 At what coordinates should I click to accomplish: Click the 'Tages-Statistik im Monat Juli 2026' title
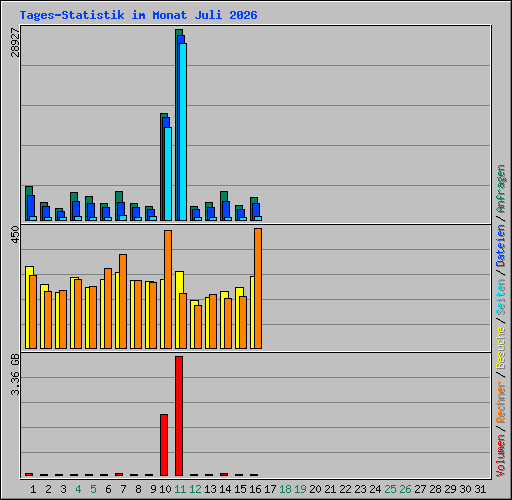click(138, 15)
